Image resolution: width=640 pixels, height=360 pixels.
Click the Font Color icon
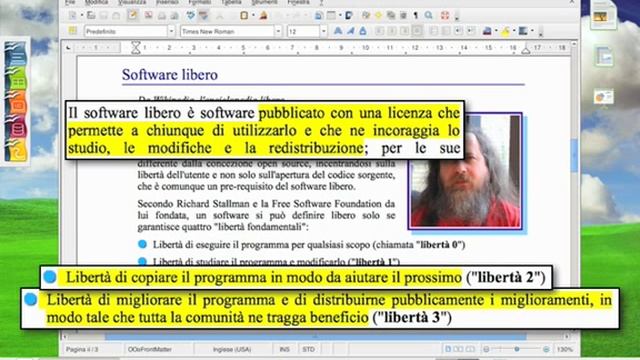pos(487,31)
